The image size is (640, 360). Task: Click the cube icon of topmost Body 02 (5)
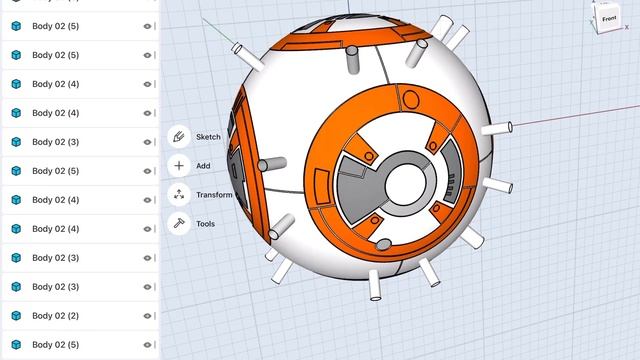tap(16, 26)
